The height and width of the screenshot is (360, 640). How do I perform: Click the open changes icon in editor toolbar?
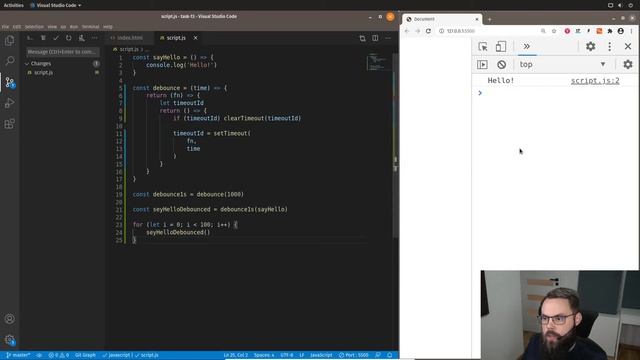pyautogui.click(x=362, y=38)
